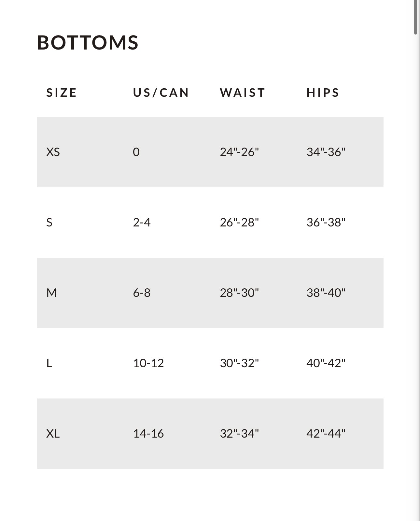Click the XS size label

click(53, 152)
